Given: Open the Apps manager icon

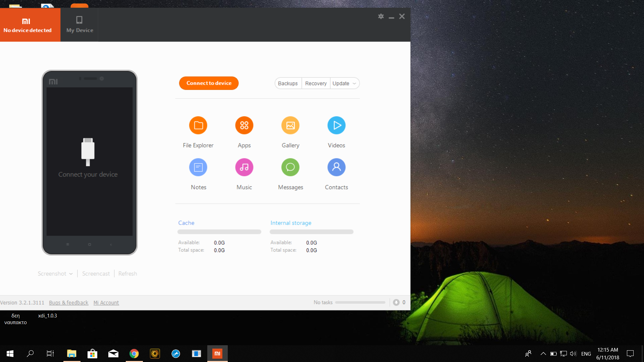Looking at the screenshot, I should (x=244, y=125).
